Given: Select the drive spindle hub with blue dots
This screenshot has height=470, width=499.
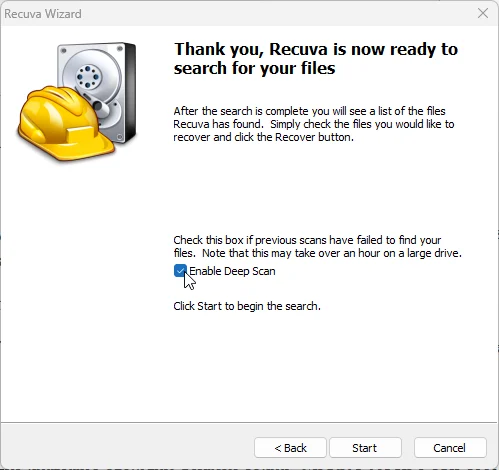Looking at the screenshot, I should (x=88, y=77).
